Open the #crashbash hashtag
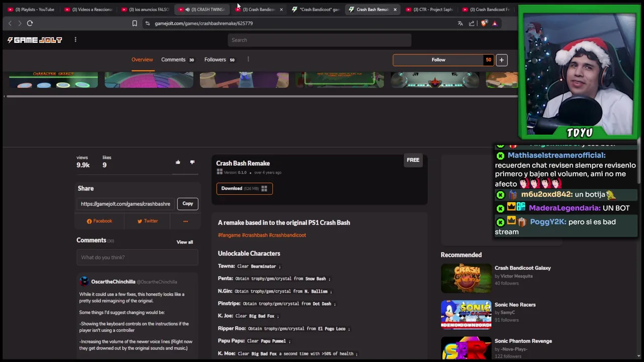 point(255,235)
